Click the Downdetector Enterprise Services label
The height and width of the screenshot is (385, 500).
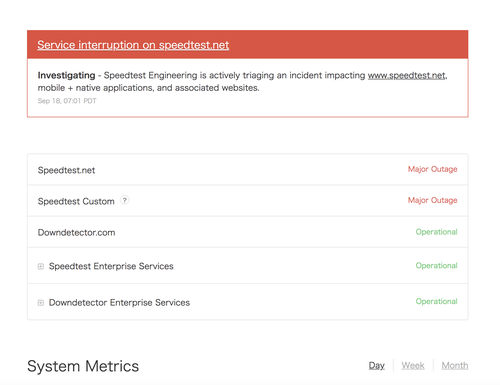pos(119,302)
